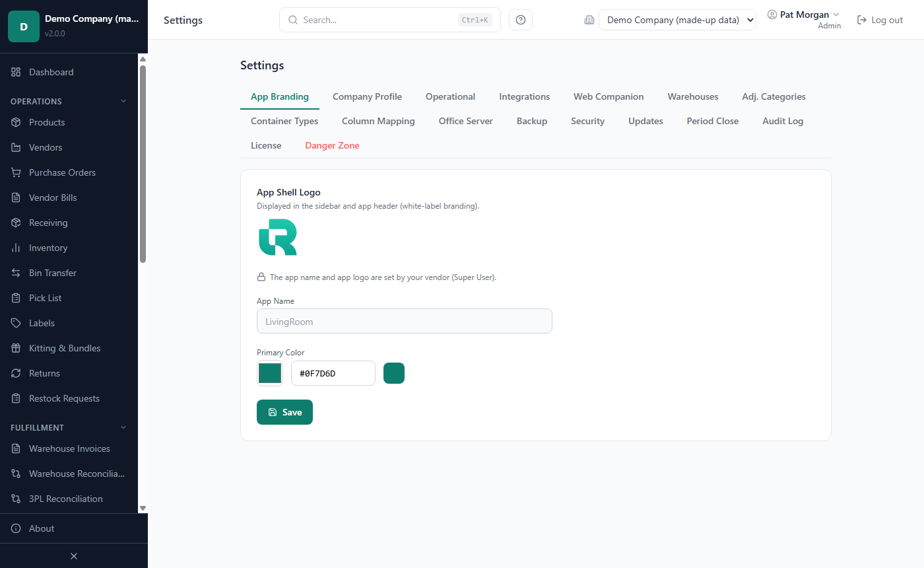Click the Save button
Screen dimensions: 924x568
(284, 412)
